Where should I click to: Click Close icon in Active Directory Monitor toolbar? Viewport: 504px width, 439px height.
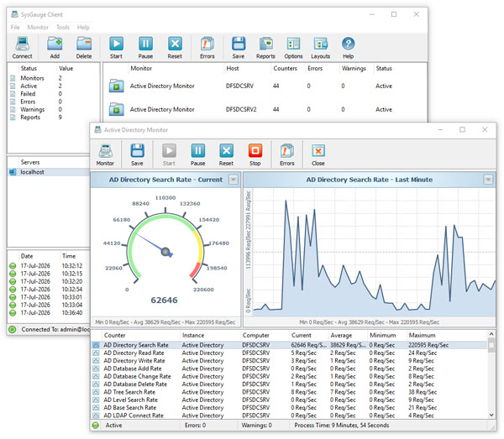click(x=318, y=151)
